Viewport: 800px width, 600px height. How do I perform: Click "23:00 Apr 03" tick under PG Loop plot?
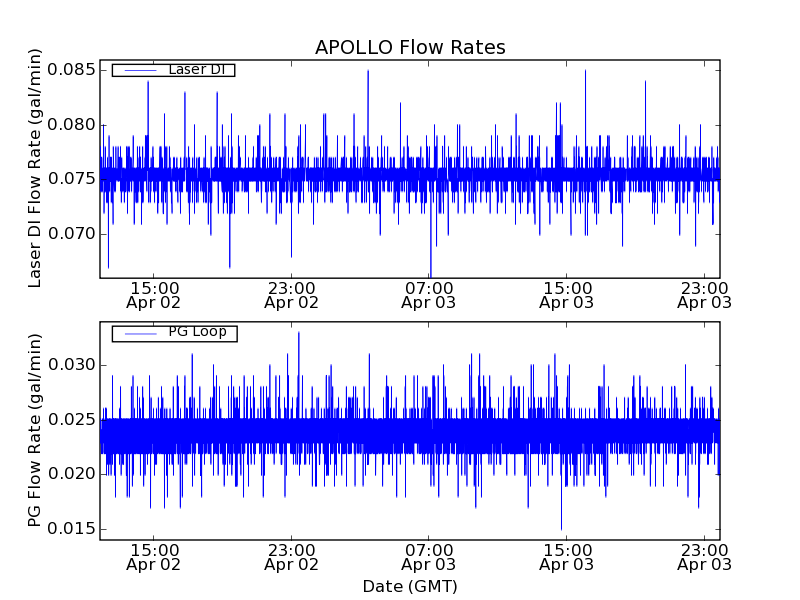pos(705,558)
